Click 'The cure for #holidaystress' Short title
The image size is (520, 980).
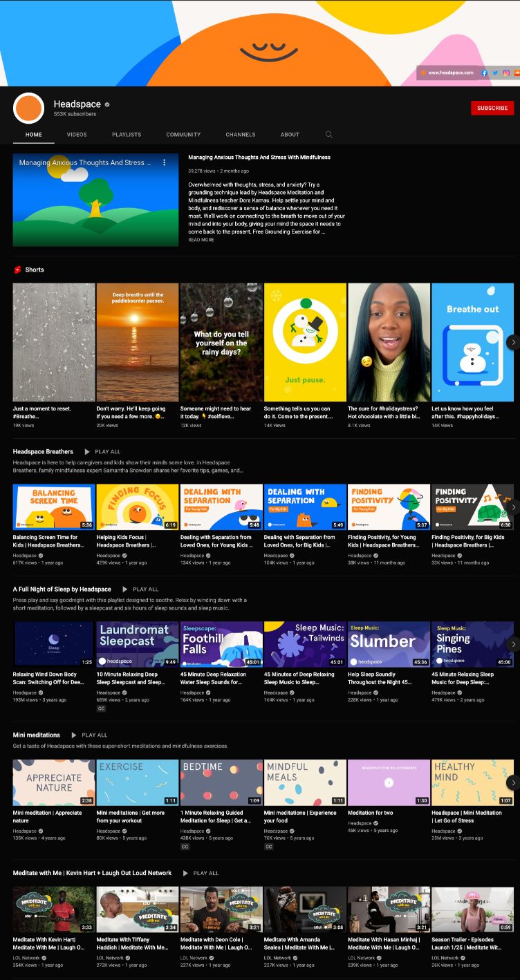[x=383, y=413]
